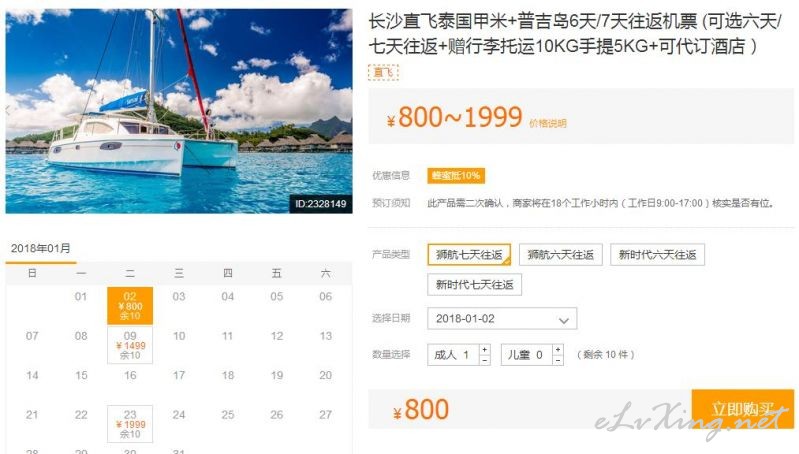Click the 2018年01月 month tab
The width and height of the screenshot is (799, 454).
[x=41, y=249]
